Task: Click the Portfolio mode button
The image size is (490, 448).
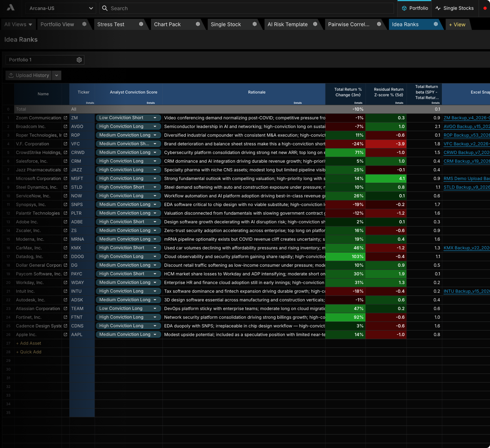Action: pos(415,8)
